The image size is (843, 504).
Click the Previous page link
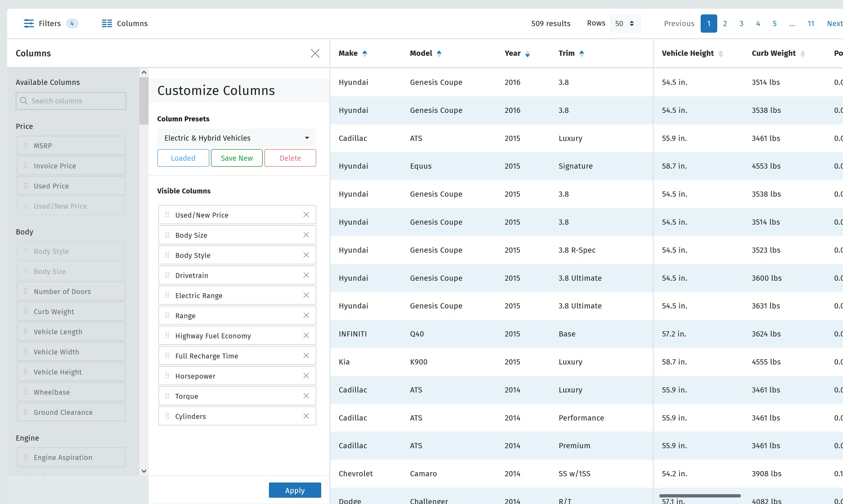tap(679, 23)
